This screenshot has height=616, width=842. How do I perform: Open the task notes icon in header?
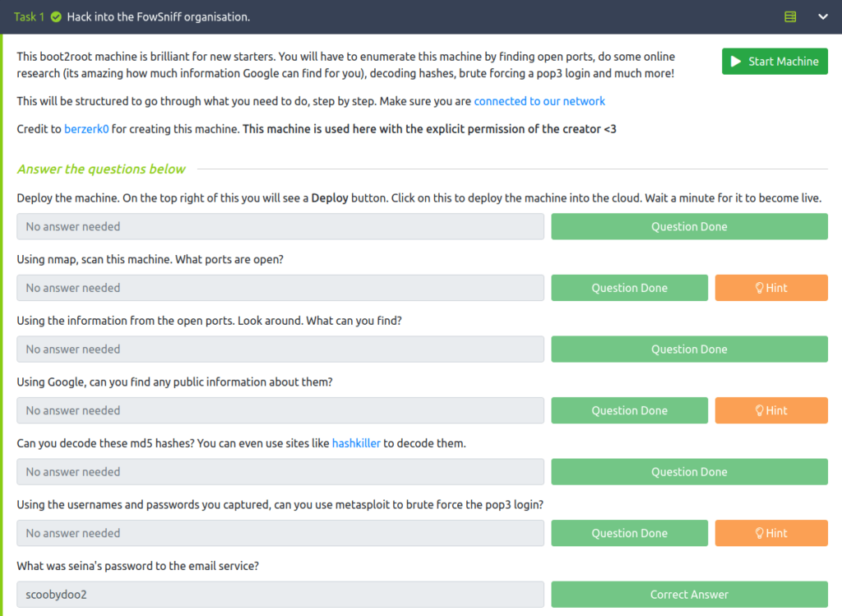pyautogui.click(x=790, y=17)
